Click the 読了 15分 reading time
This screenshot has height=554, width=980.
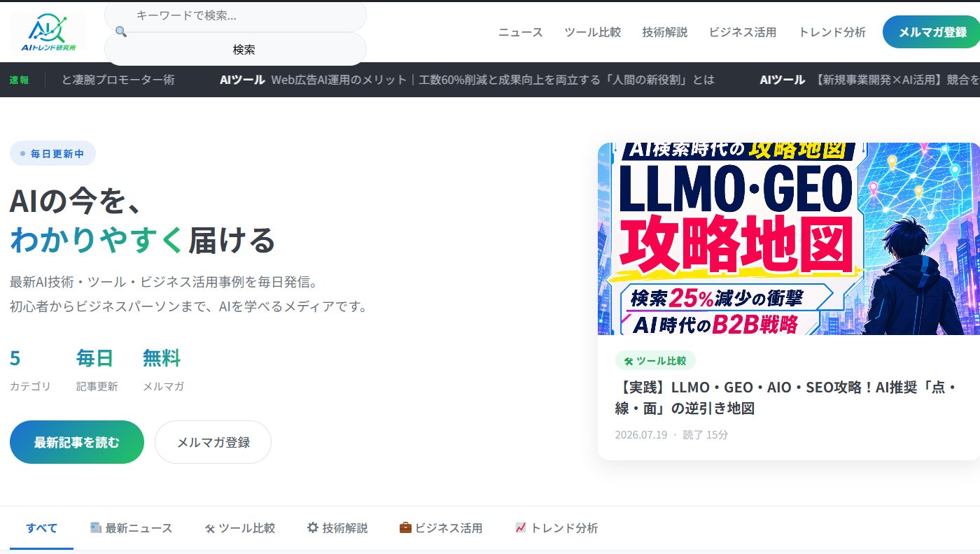click(706, 434)
